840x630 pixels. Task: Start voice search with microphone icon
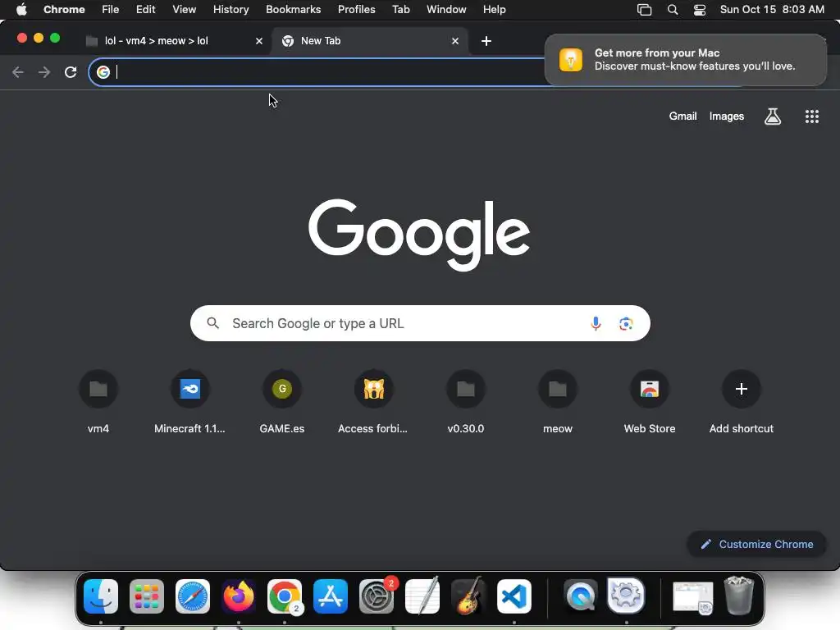click(x=596, y=323)
